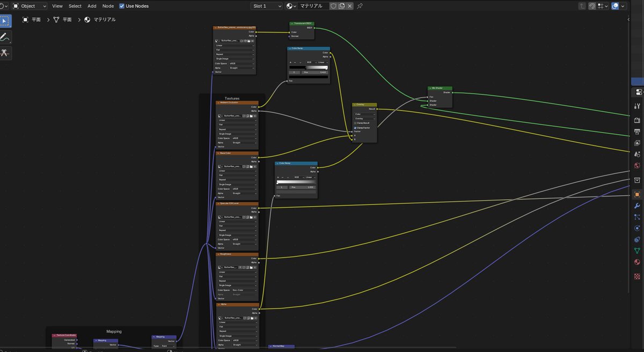Open the Tool properties tab
Screen dimensions: 644x352
coord(638,106)
